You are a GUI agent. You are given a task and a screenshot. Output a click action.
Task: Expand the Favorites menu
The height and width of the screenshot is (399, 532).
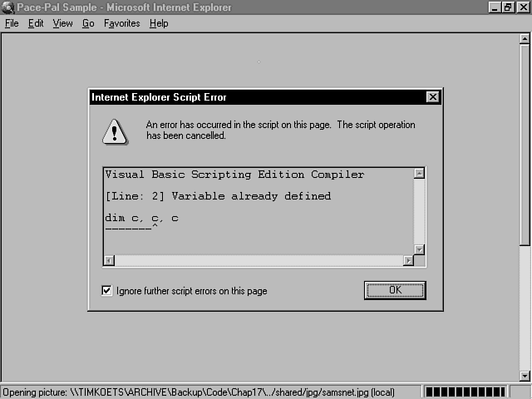pos(121,23)
